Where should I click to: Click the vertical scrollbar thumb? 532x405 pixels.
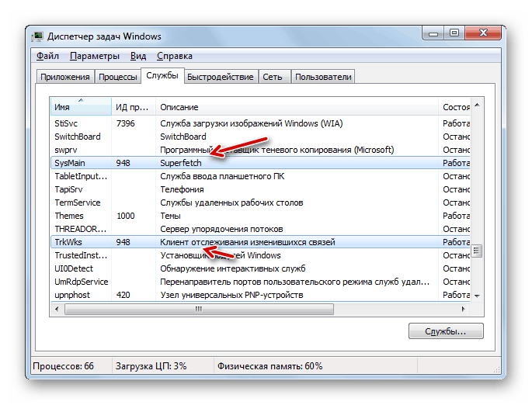477,251
